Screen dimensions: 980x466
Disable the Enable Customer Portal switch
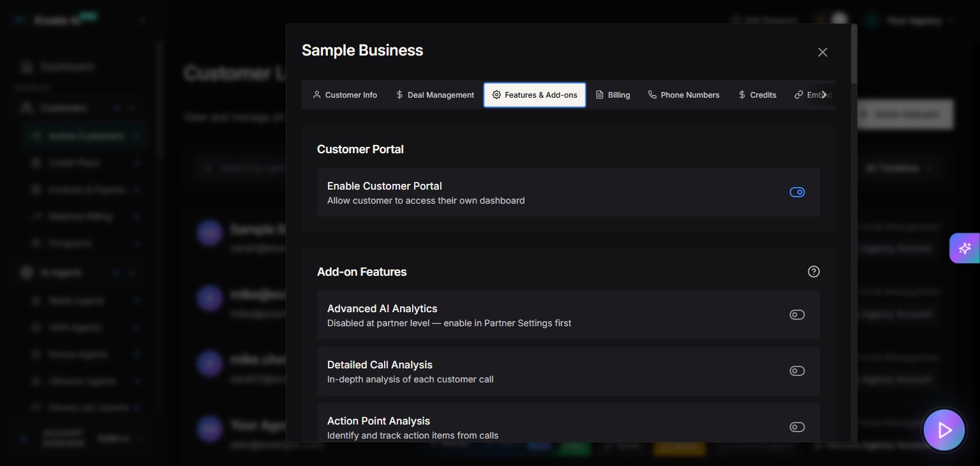(797, 192)
